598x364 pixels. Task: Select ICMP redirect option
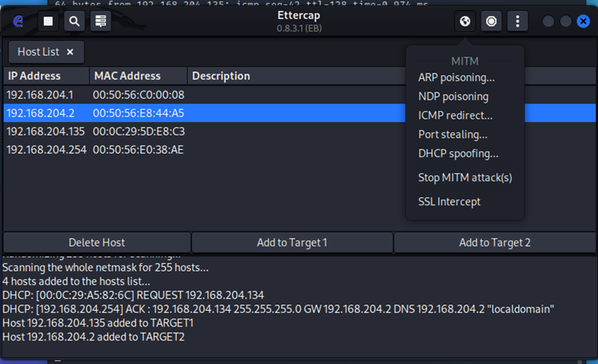(456, 115)
